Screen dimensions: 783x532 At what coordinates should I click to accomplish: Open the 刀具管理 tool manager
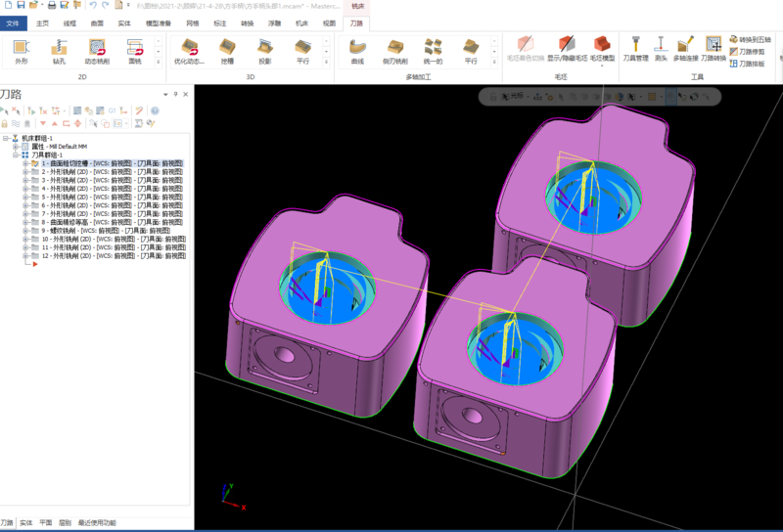tap(635, 49)
